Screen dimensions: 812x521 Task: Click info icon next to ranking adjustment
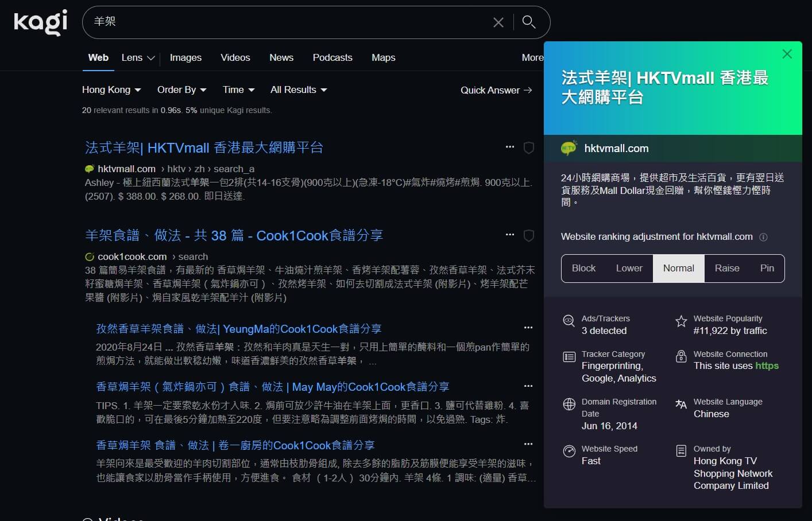coord(763,237)
